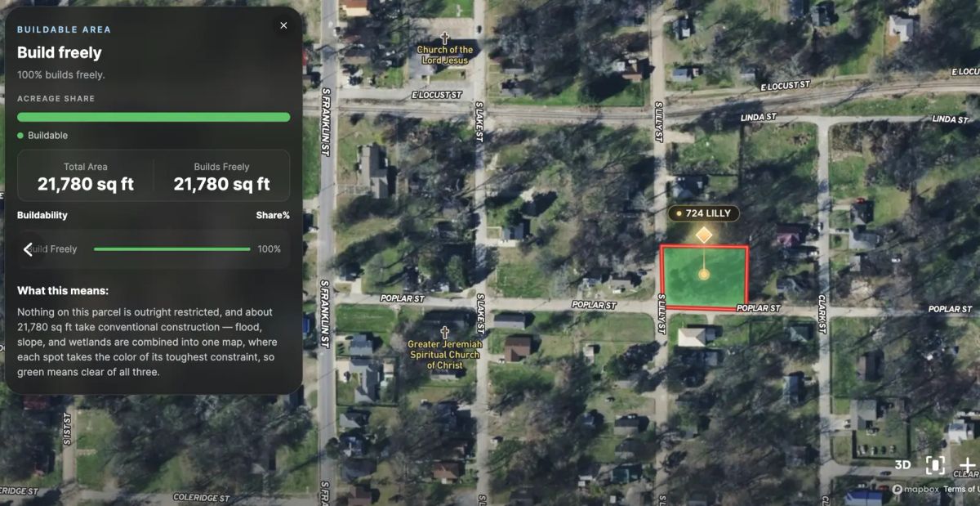Click the ACREAGE SHARE section label
Viewport: 980px width, 506px height.
[x=56, y=99]
